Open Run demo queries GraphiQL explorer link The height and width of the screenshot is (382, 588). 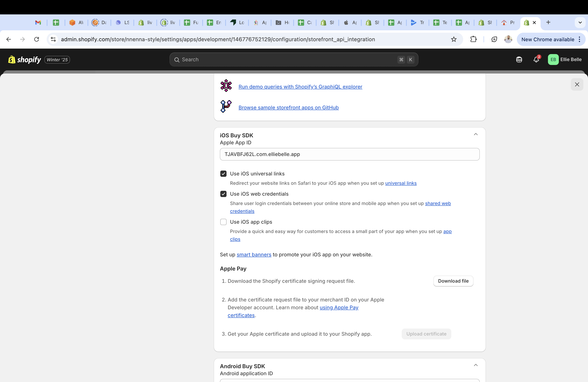(300, 87)
